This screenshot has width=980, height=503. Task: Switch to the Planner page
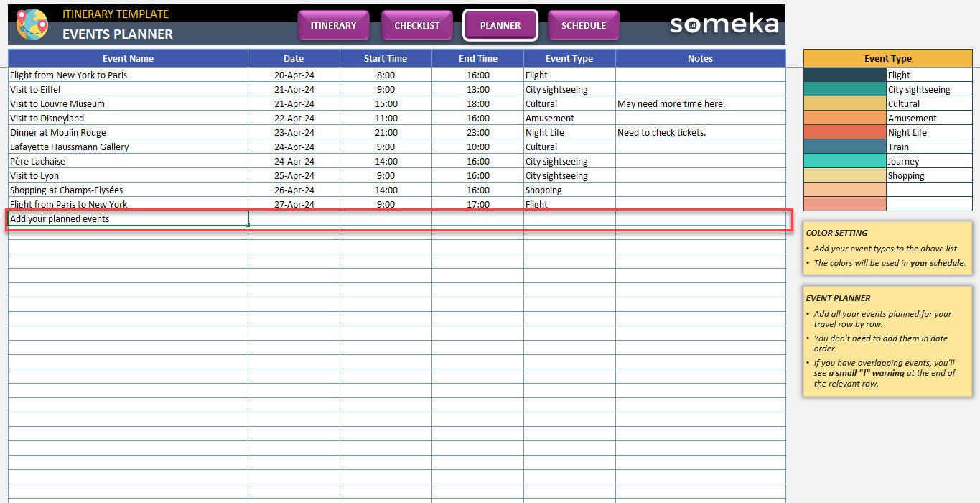point(500,24)
